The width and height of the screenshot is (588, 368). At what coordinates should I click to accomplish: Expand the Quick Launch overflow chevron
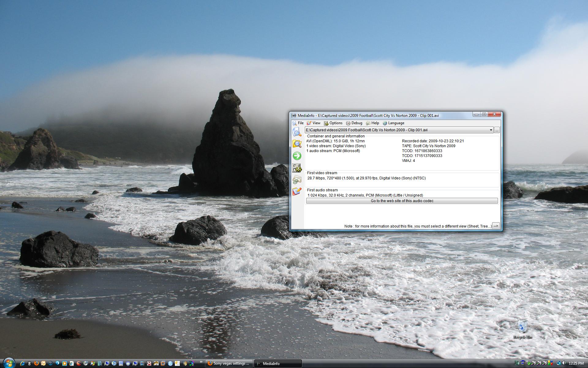coord(201,362)
